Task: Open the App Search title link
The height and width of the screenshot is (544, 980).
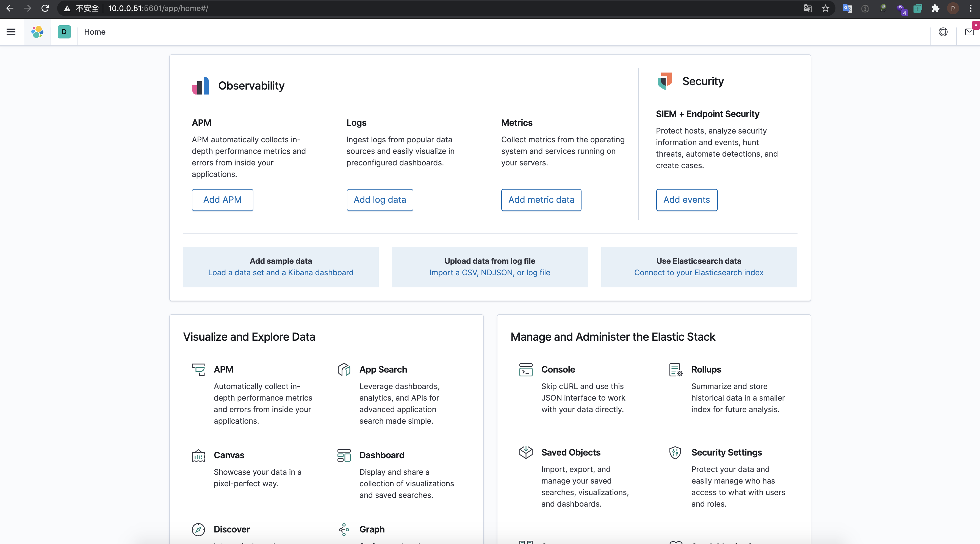Action: [383, 369]
